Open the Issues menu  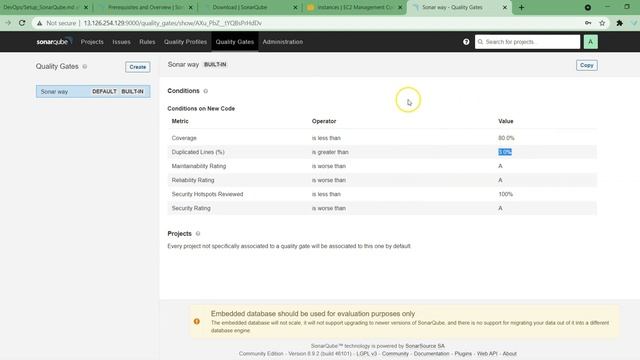click(x=121, y=42)
